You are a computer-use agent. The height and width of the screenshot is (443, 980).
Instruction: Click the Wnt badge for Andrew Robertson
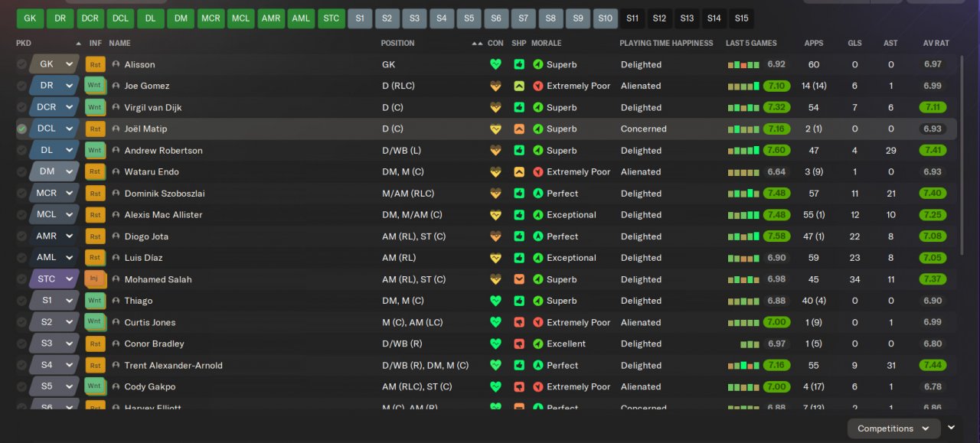pos(95,150)
